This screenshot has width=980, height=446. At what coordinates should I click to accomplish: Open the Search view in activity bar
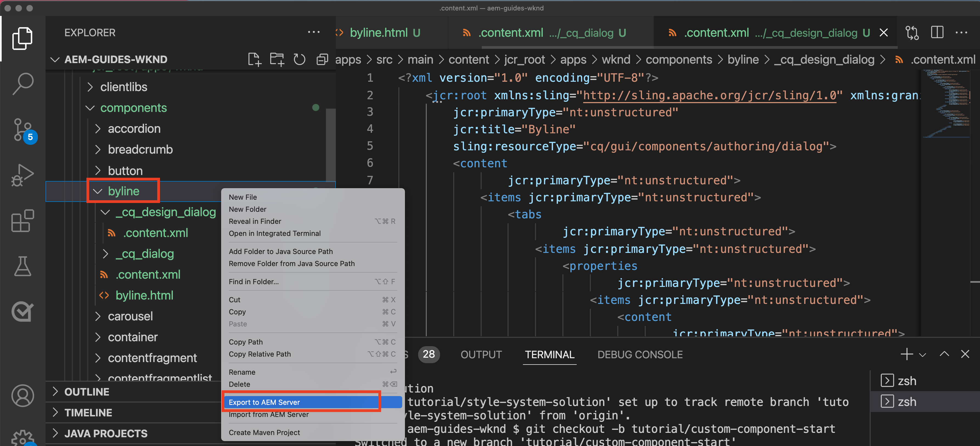[x=22, y=83]
